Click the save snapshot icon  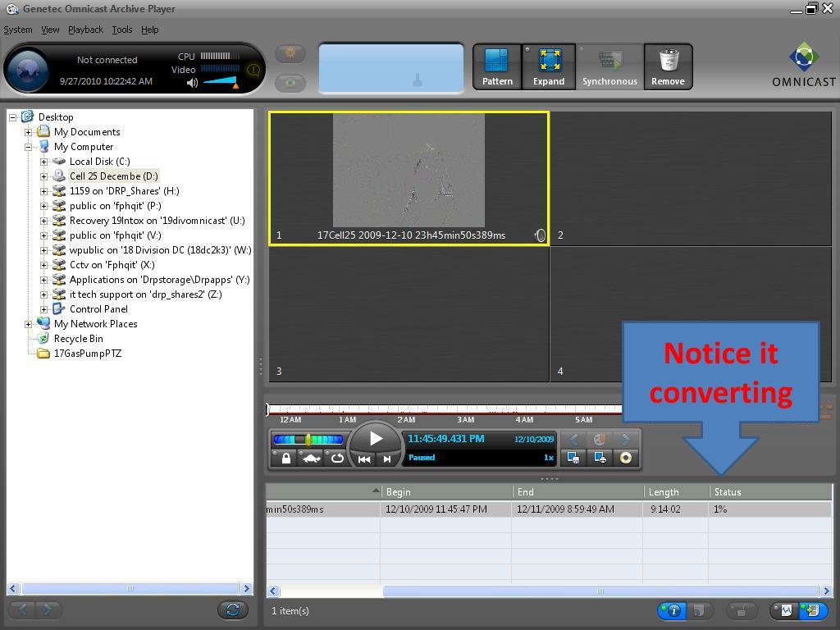coord(573,458)
